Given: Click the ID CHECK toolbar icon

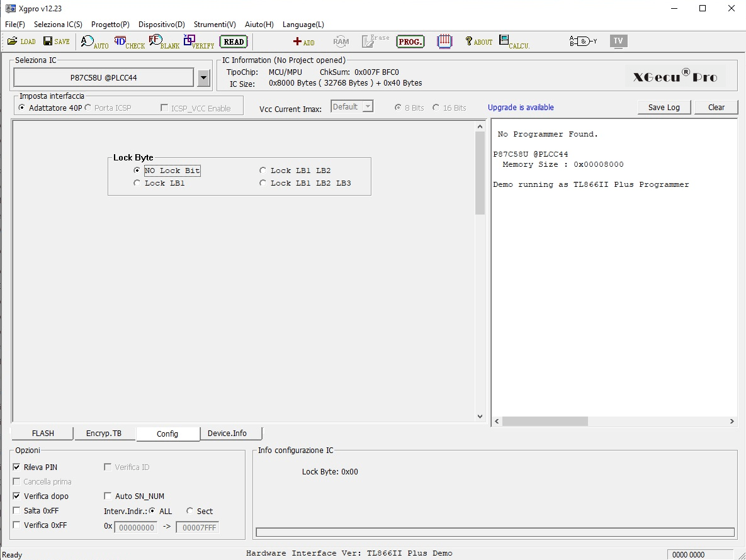Looking at the screenshot, I should pos(130,42).
